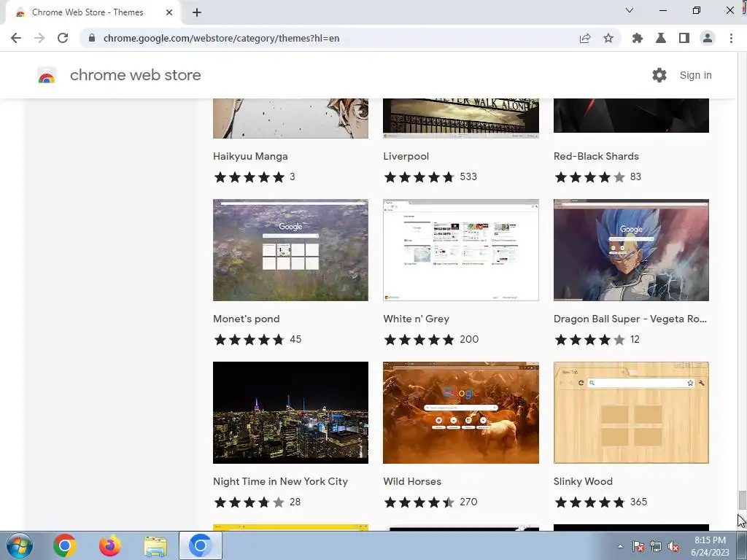
Task: Open the Night Time in New York City thumbnail
Action: point(290,413)
